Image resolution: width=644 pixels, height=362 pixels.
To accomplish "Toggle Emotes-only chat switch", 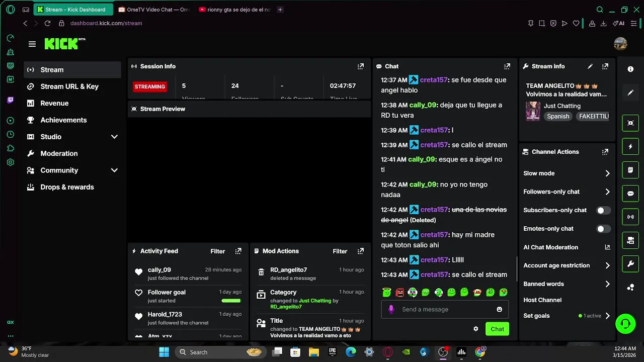I will pos(603,229).
